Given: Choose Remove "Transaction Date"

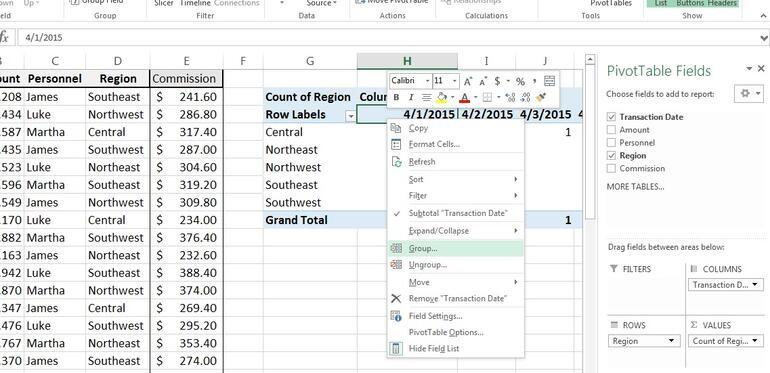Looking at the screenshot, I should click(x=455, y=298).
